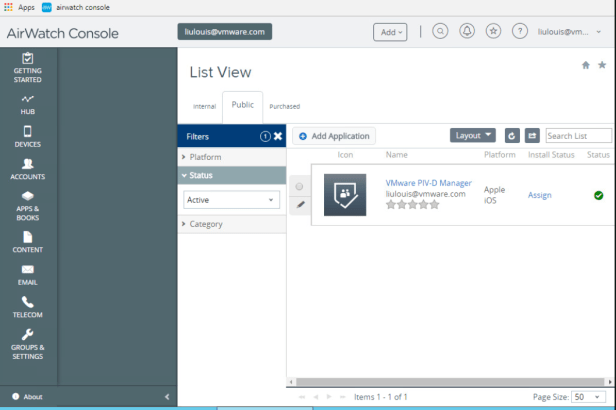Screen dimensions: 616x410
Task: Click the export list icon
Action: point(532,136)
